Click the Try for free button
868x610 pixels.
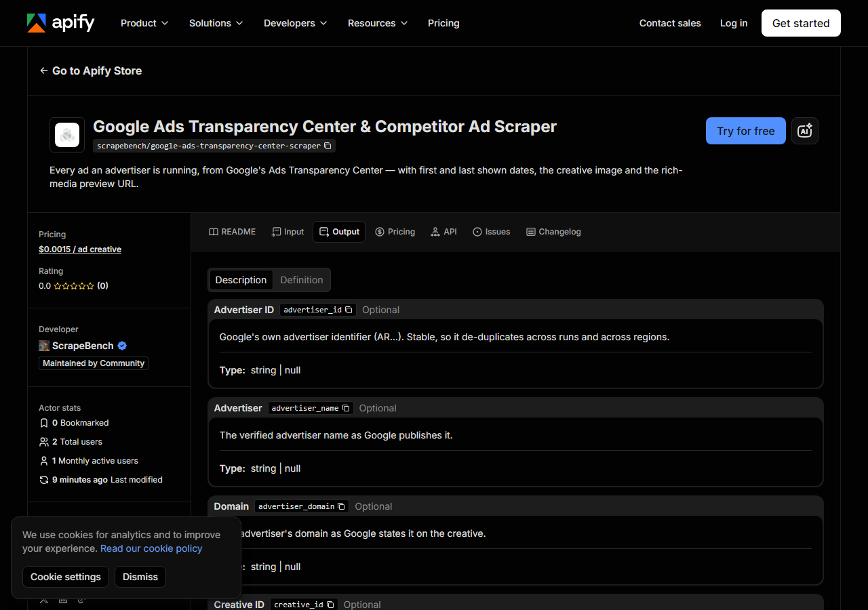tap(746, 131)
